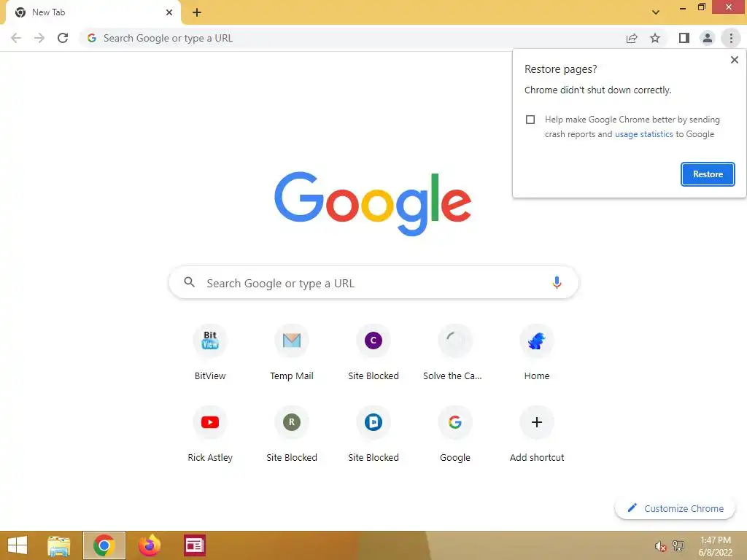Open File Explorer from taskbar

click(59, 545)
